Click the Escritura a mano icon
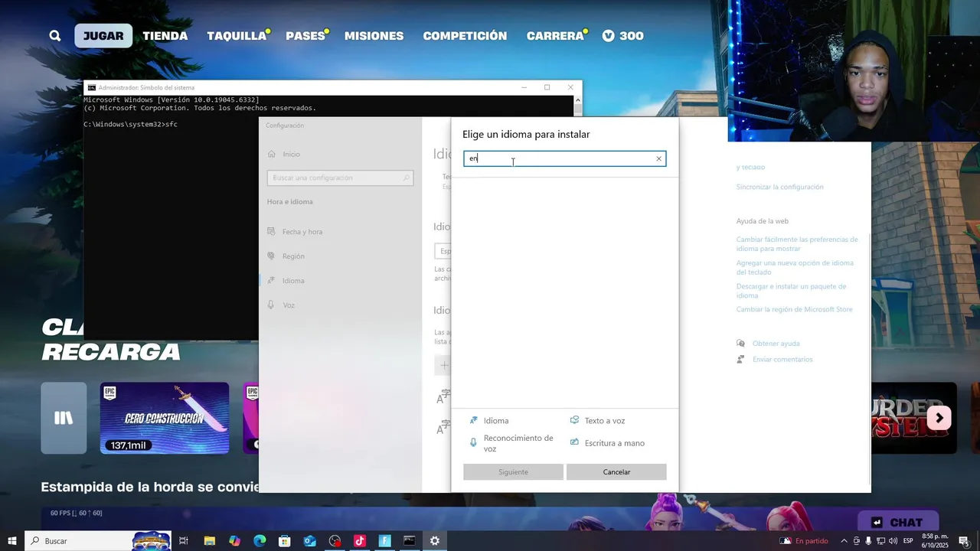The image size is (980, 551). (574, 442)
